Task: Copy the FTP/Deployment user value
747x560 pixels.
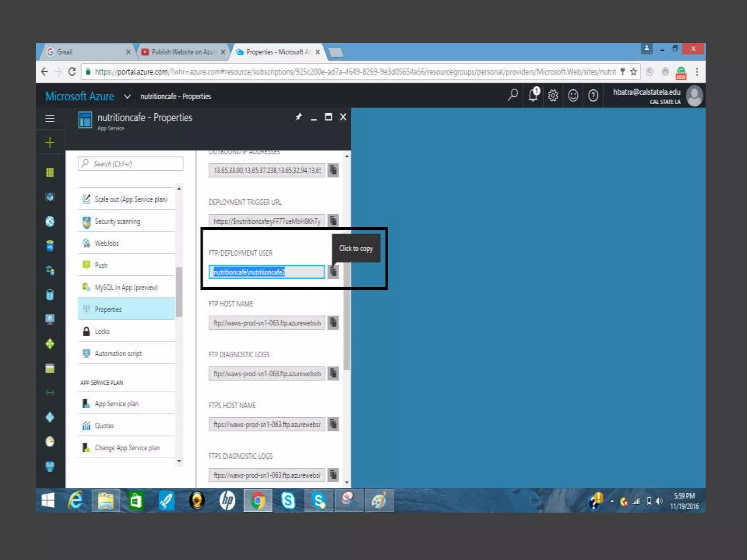Action: (333, 272)
